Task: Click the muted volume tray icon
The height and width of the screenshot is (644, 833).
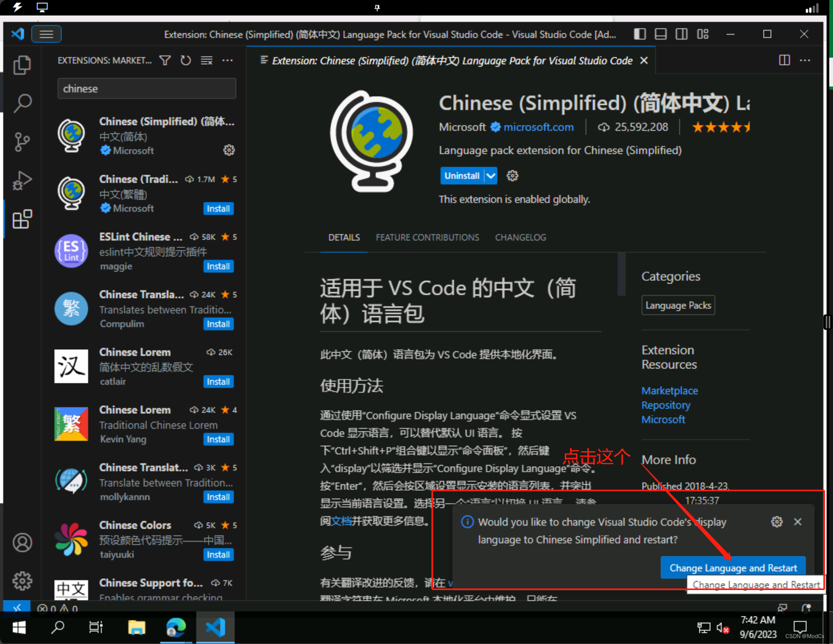Action: click(723, 628)
